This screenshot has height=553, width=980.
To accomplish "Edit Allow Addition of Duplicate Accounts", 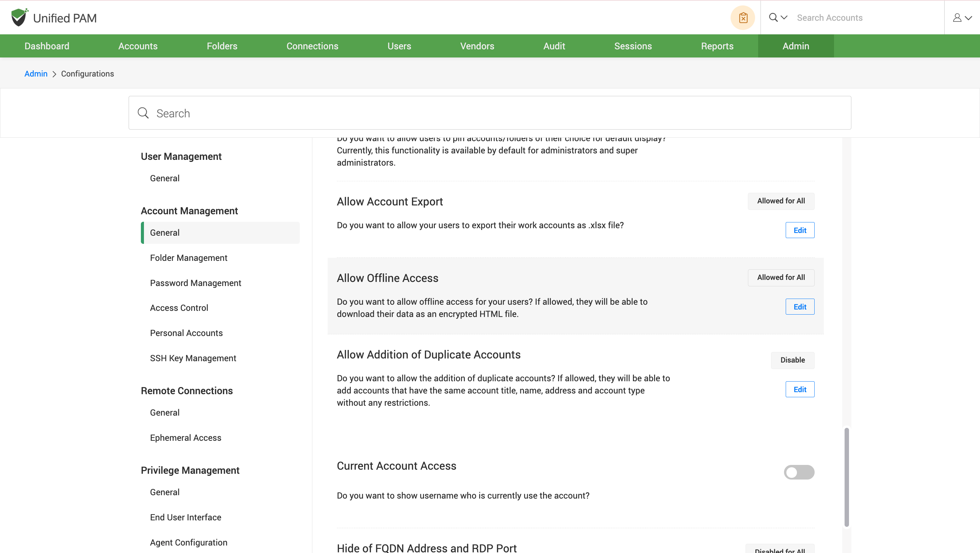I will (x=800, y=389).
